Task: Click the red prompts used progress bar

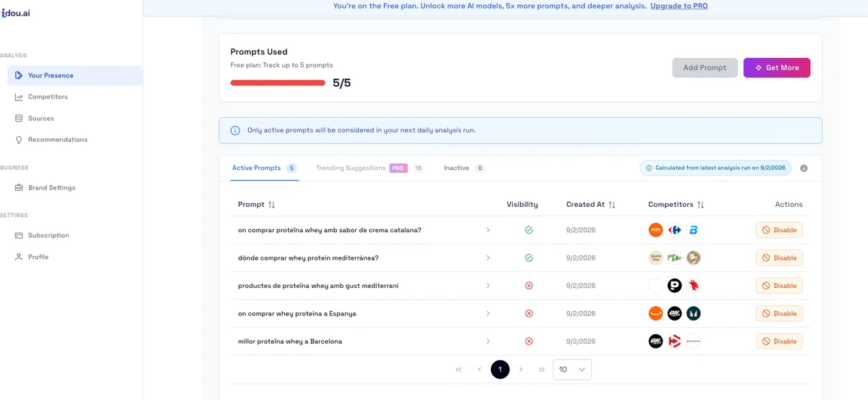Action: tap(278, 82)
